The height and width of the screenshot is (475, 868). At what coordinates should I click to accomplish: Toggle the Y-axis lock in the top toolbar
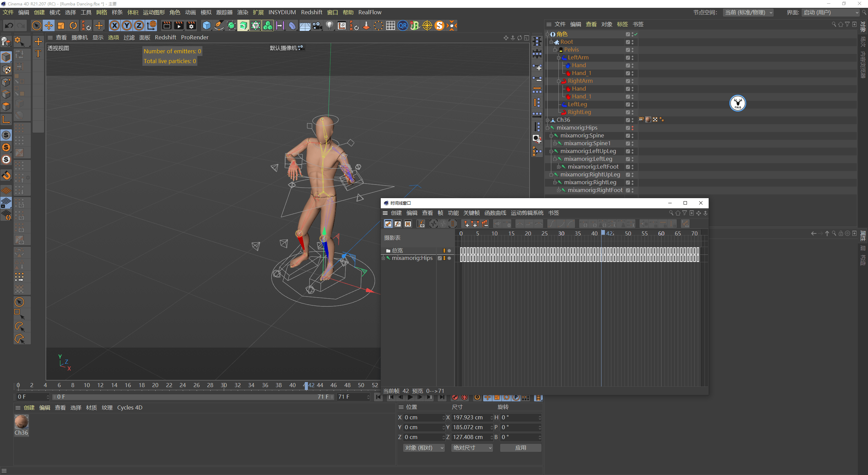[127, 25]
